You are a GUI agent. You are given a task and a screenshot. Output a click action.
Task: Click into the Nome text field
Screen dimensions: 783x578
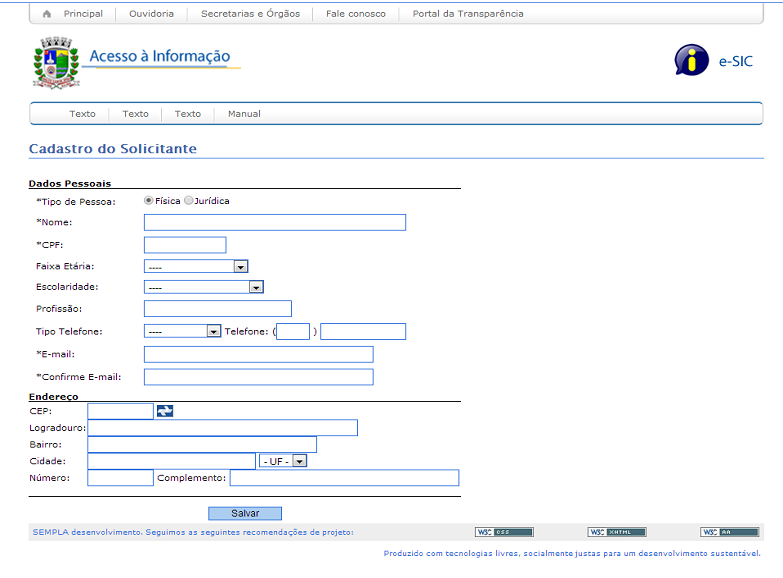275,222
